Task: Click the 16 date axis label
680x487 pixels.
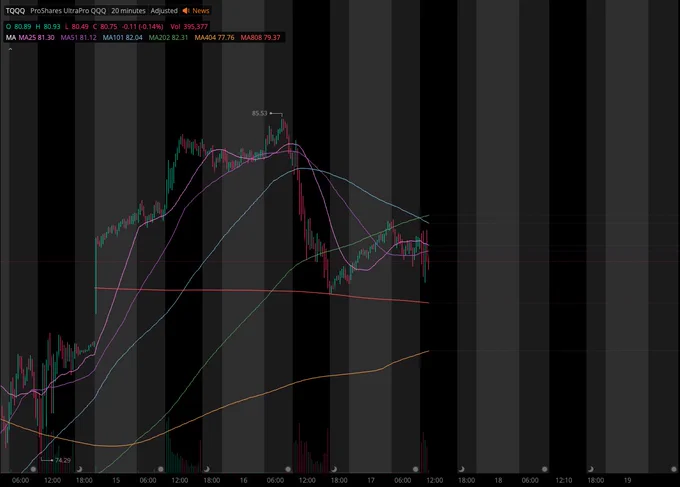Action: pyautogui.click(x=243, y=480)
